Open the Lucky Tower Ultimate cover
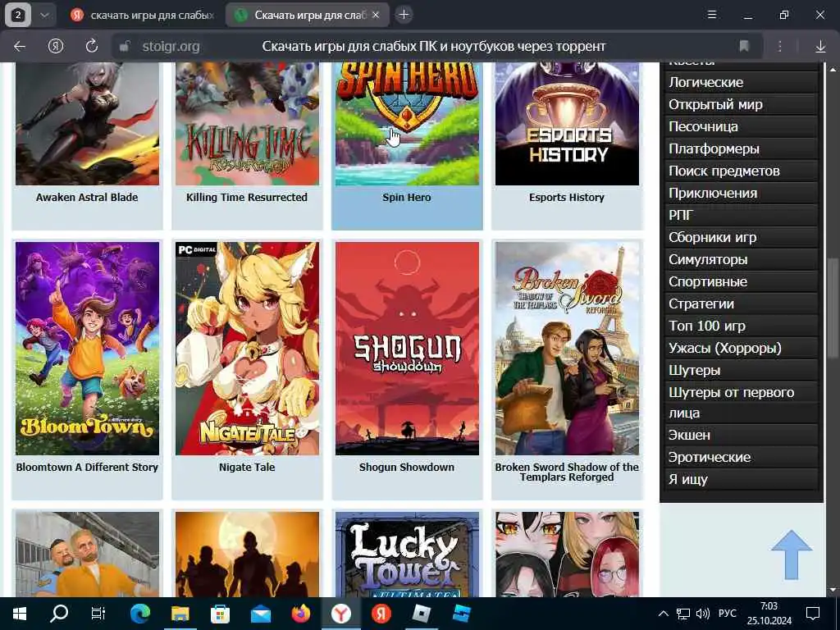 [407, 555]
